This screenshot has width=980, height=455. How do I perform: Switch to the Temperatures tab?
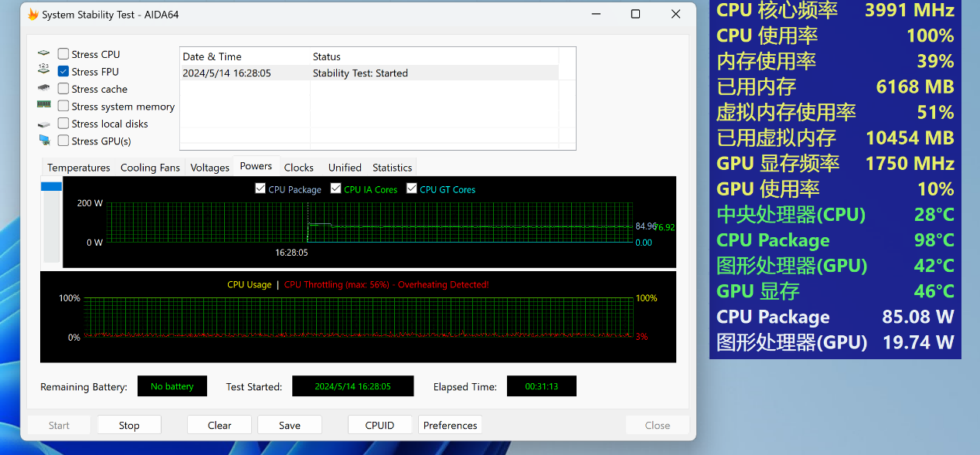[x=78, y=168]
